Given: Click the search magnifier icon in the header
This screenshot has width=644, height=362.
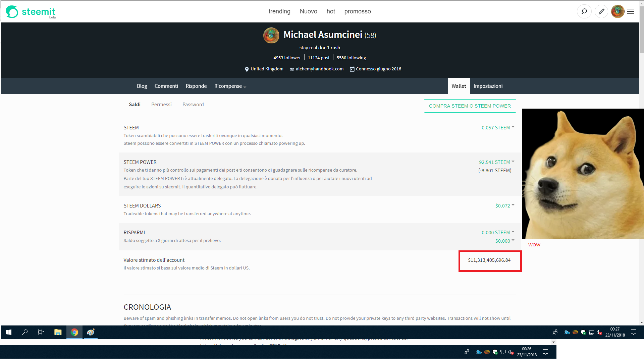Looking at the screenshot, I should pyautogui.click(x=584, y=11).
